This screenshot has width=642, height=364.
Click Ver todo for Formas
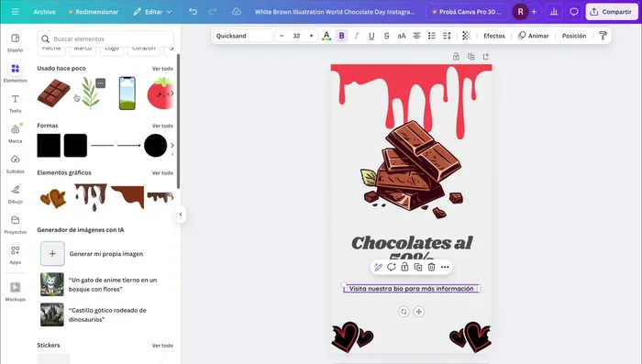(x=162, y=126)
